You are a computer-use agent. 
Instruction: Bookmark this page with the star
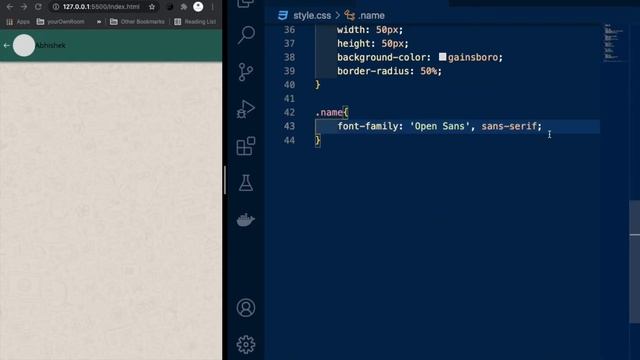point(152,7)
